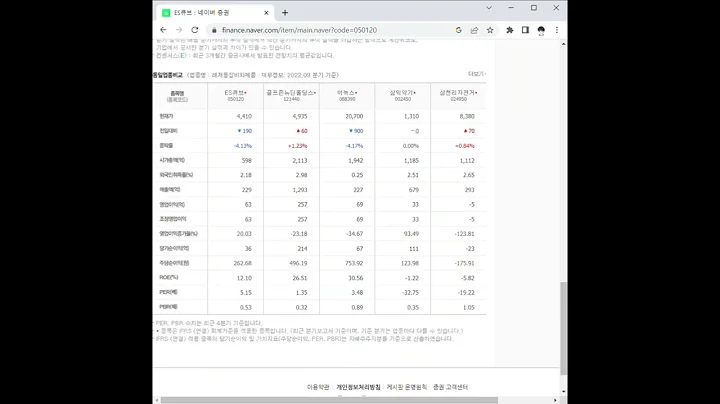The height and width of the screenshot is (404, 720).
Task: Click the vertical scrollbar thumb
Action: pos(563,328)
